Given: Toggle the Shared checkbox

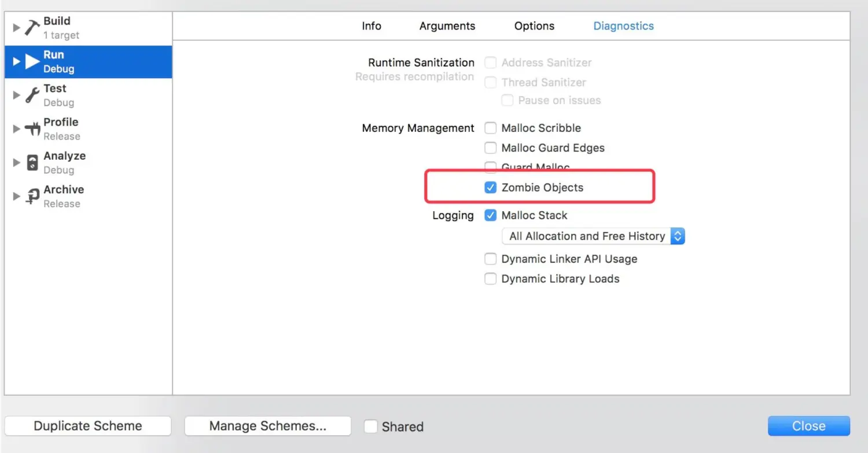Looking at the screenshot, I should click(371, 426).
